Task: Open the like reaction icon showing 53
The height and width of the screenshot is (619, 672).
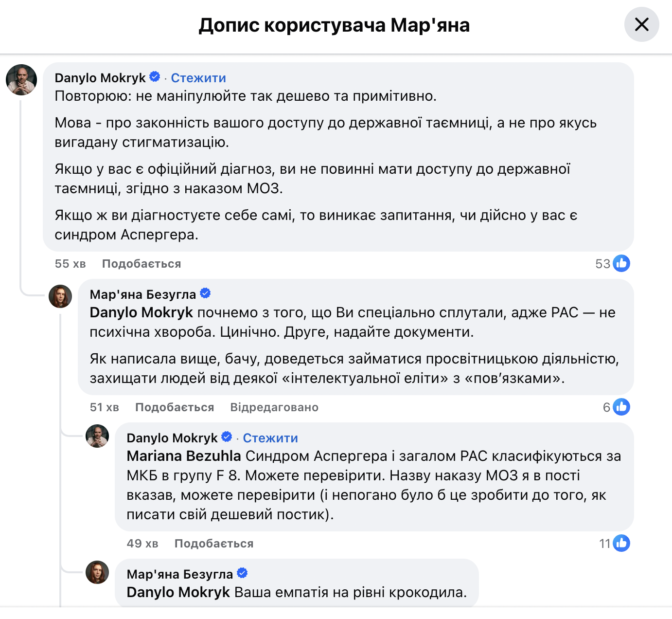Action: [x=621, y=263]
